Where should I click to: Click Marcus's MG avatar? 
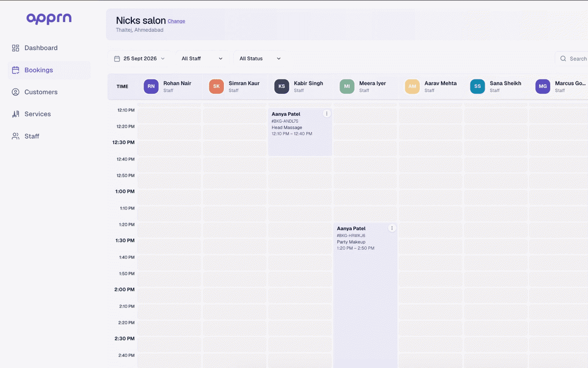pyautogui.click(x=543, y=86)
